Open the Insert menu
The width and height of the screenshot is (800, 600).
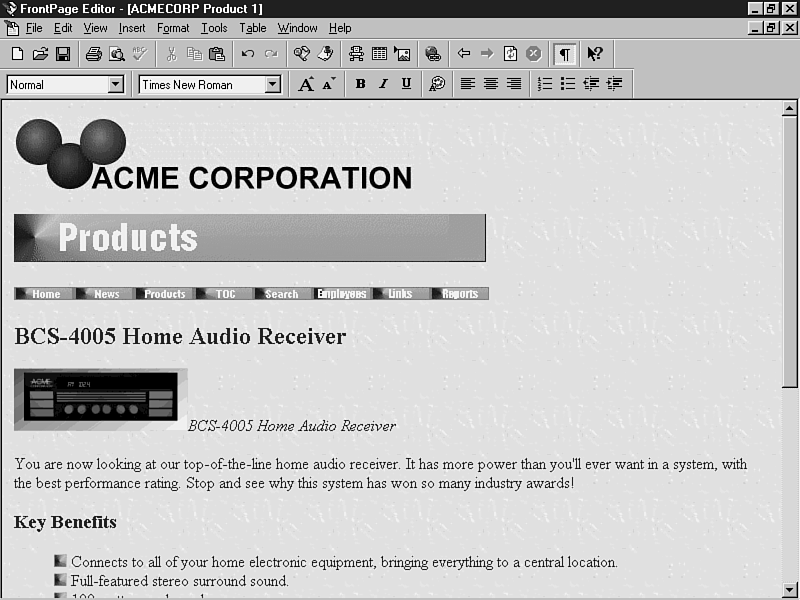pos(132,28)
